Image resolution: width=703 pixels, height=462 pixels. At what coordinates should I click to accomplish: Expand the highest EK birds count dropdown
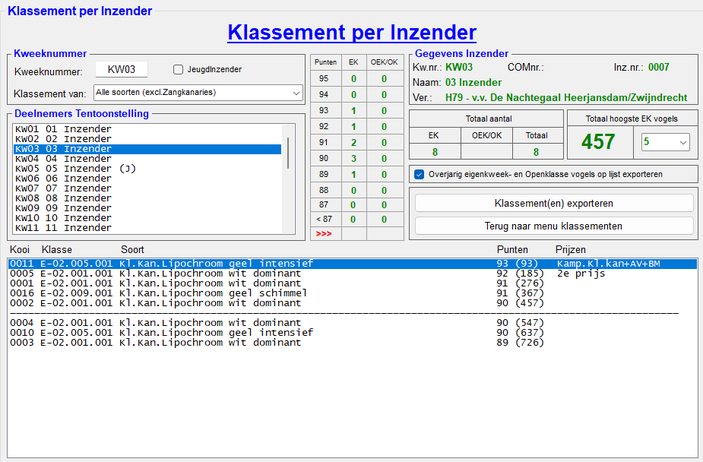(x=667, y=143)
